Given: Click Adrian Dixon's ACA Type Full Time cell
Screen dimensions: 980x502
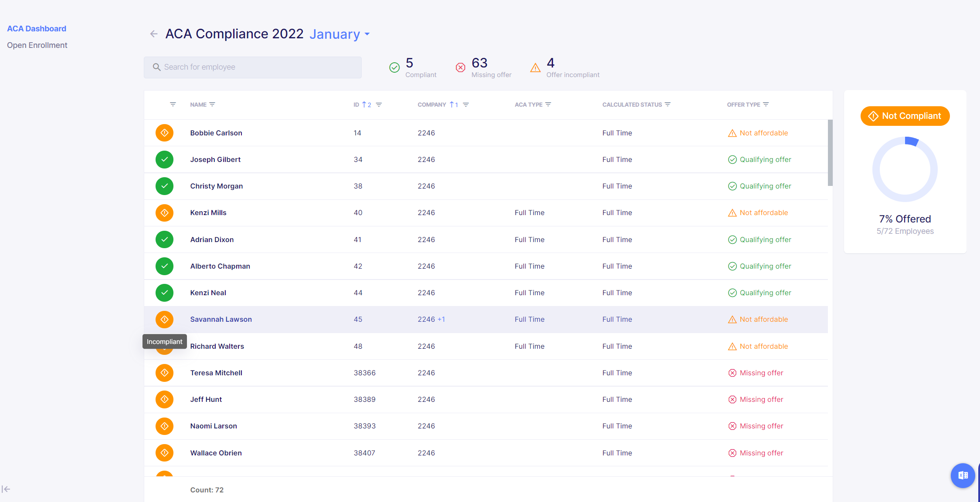Looking at the screenshot, I should point(529,239).
